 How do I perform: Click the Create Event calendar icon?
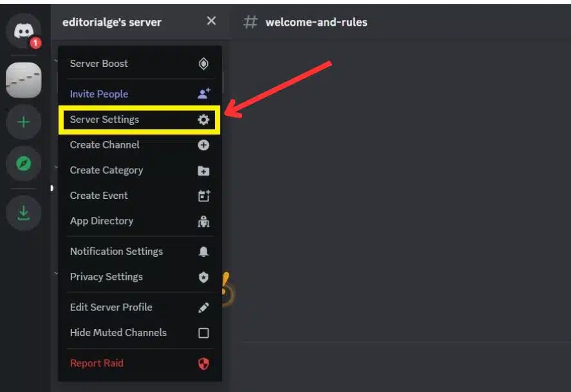click(202, 195)
